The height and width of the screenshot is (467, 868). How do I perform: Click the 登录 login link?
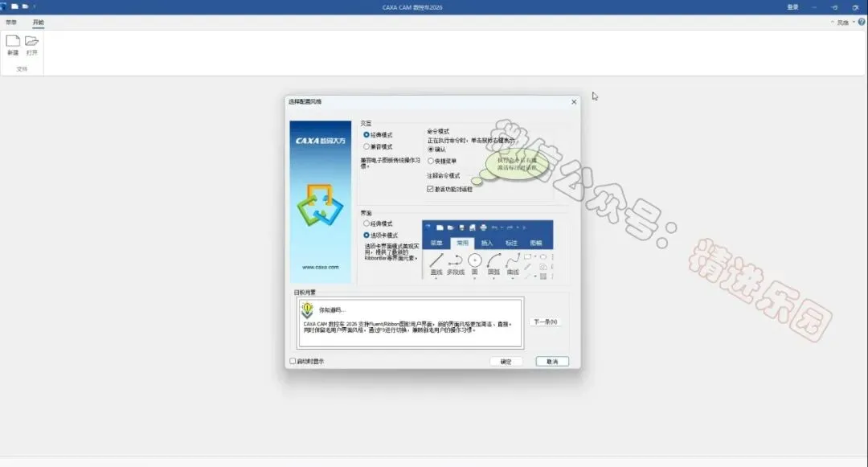792,7
